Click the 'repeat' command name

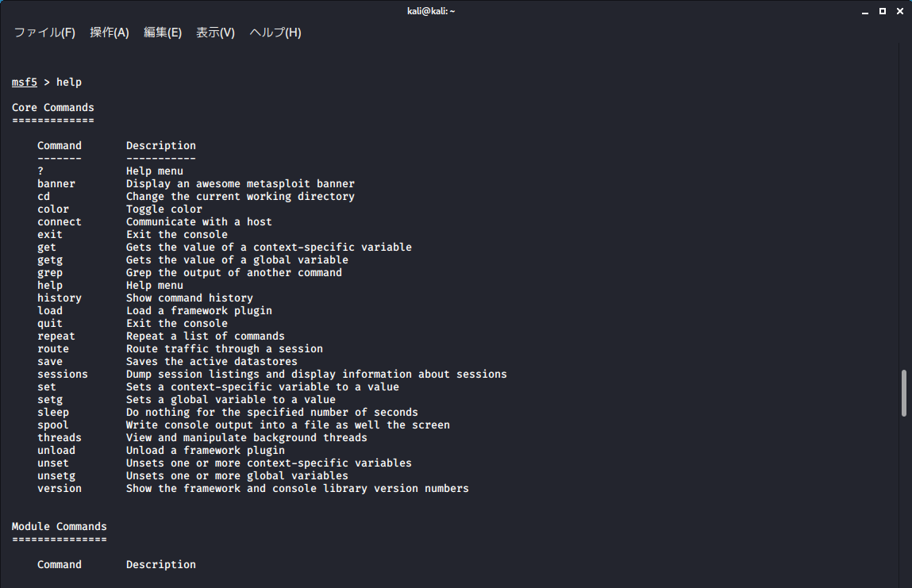[x=56, y=336]
